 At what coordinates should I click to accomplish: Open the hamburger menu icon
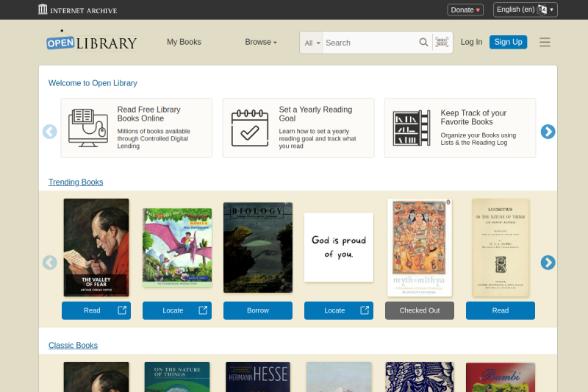coord(545,42)
